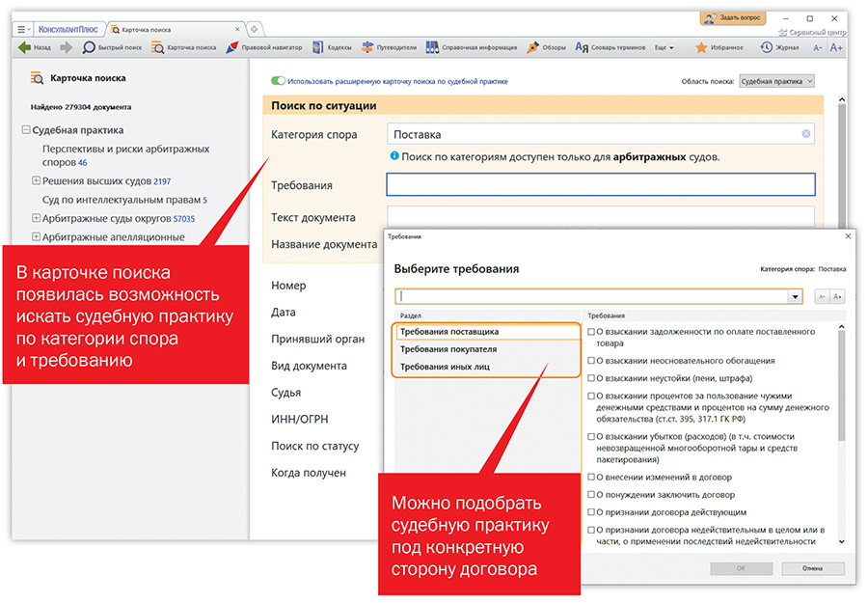
Task: Open Кодексы from the toolbar
Action: point(332,47)
